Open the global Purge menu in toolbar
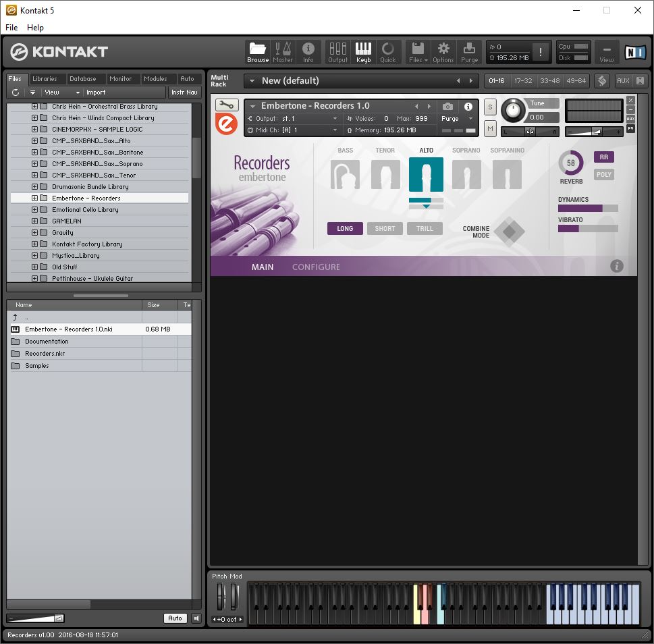 click(469, 52)
